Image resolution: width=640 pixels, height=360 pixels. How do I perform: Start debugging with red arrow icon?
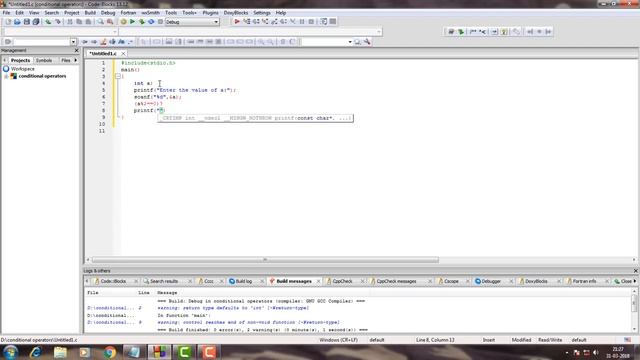coord(237,22)
